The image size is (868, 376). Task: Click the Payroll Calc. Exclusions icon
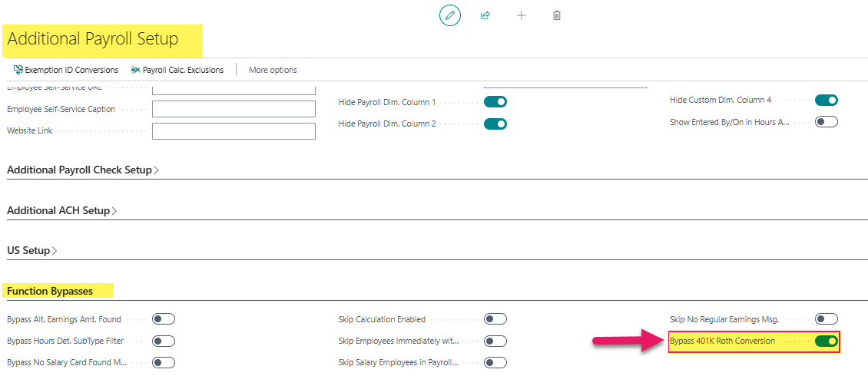136,70
